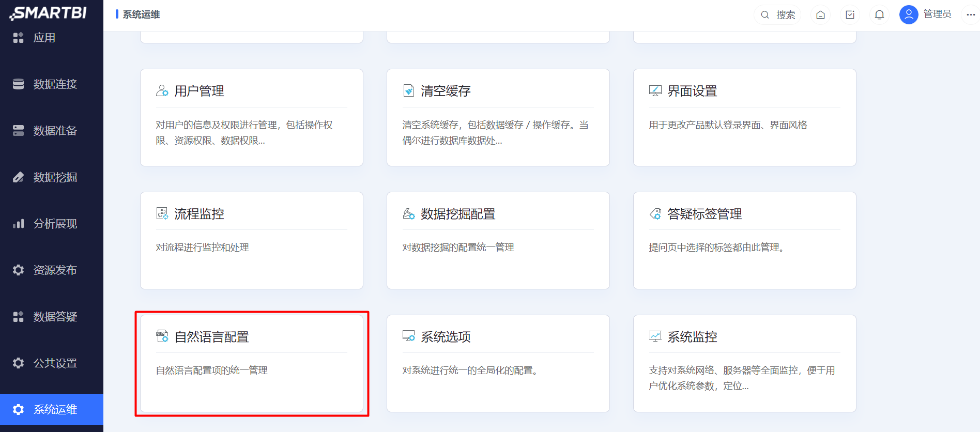The height and width of the screenshot is (432, 980).
Task: Click the 界面设置 card icon
Action: click(655, 91)
